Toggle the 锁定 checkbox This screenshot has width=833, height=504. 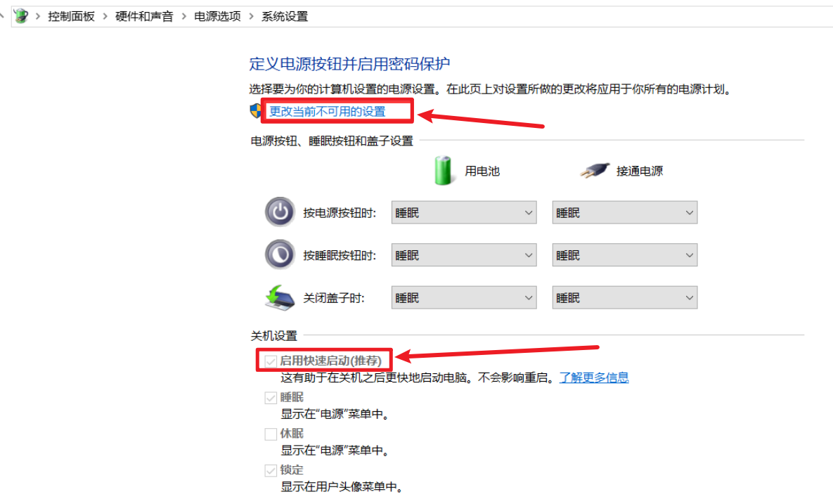271,470
